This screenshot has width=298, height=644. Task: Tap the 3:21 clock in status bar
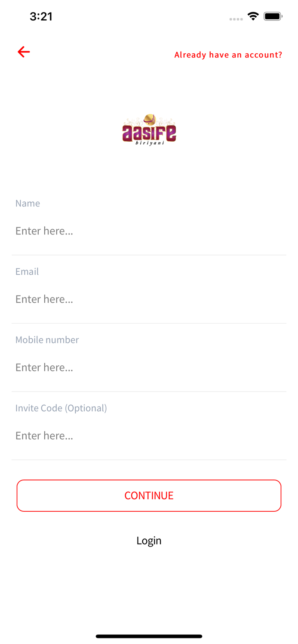tap(41, 16)
